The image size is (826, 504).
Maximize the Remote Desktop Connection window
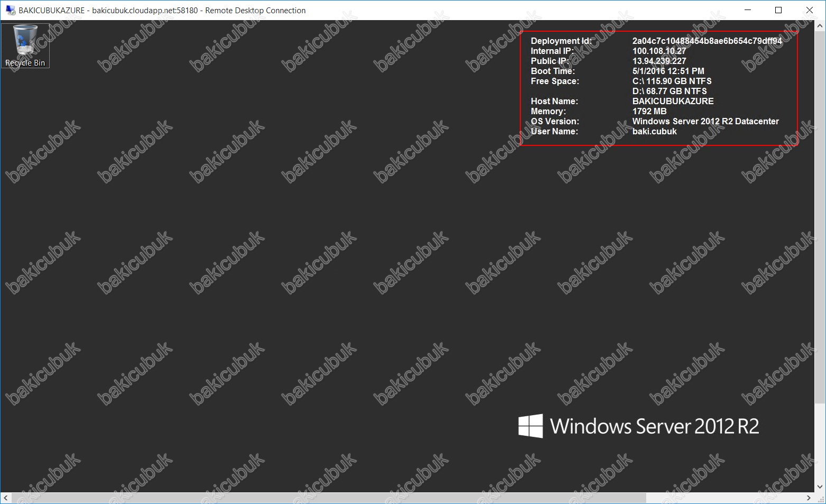(x=778, y=10)
